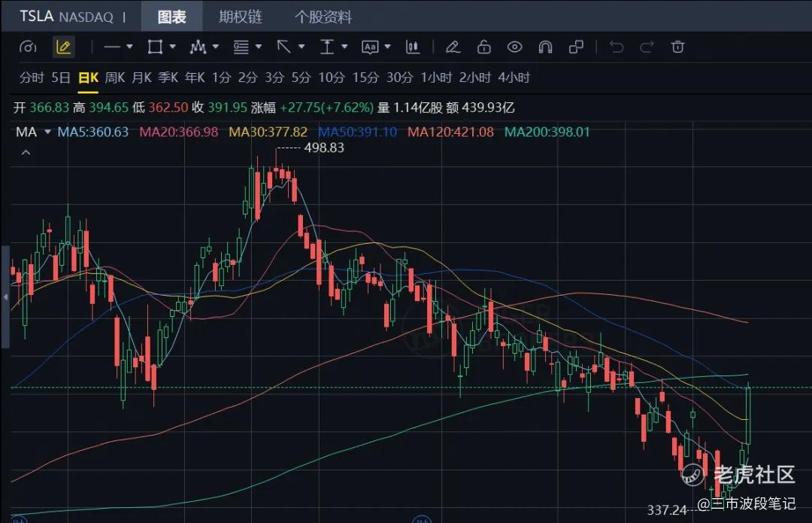Viewport: 812px width, 523px height.
Task: Expand the left side panel handle
Action: pos(5,297)
